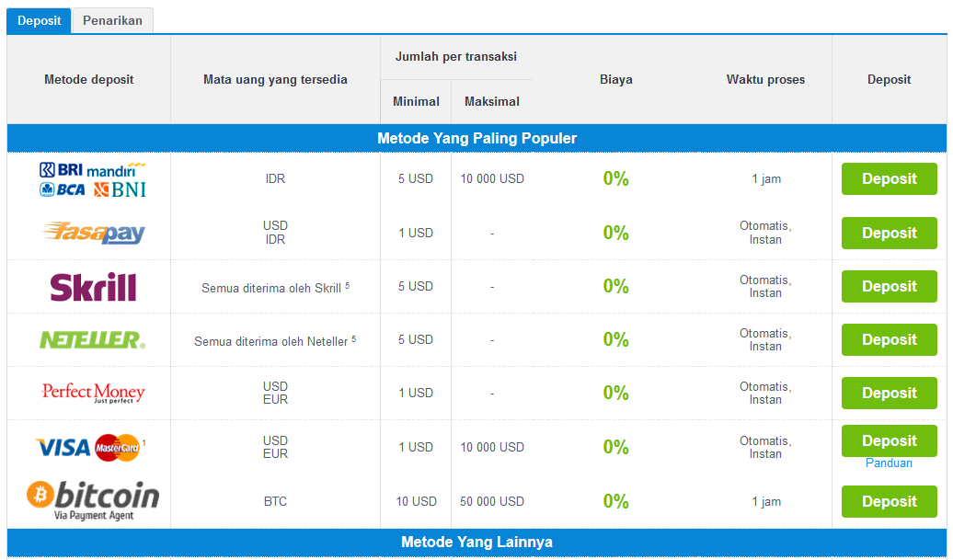953x560 pixels.
Task: Click Deposit button in FasaPay row
Action: (890, 233)
